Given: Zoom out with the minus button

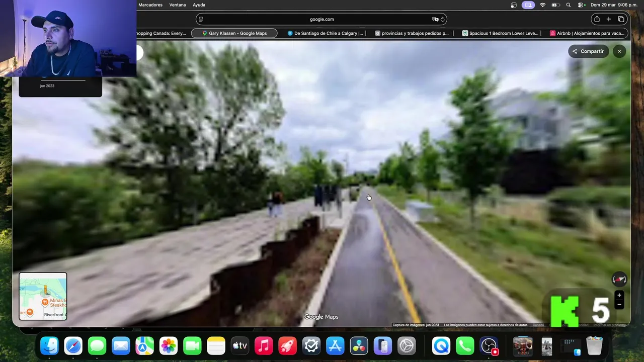Looking at the screenshot, I should click(x=619, y=304).
